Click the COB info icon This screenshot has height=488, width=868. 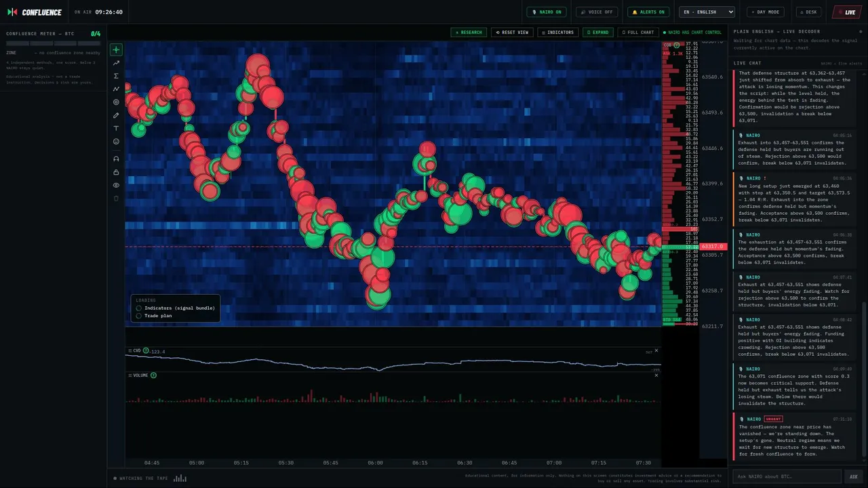tap(675, 45)
